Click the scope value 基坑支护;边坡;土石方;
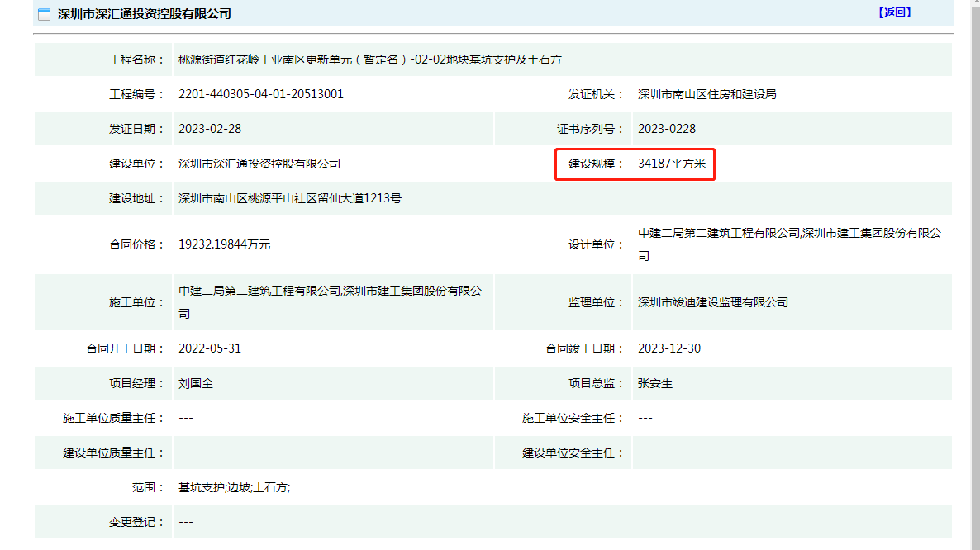 [234, 487]
